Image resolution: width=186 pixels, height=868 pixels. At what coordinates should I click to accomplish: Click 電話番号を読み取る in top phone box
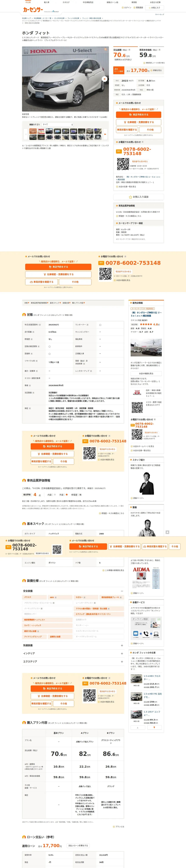[x=140, y=161]
